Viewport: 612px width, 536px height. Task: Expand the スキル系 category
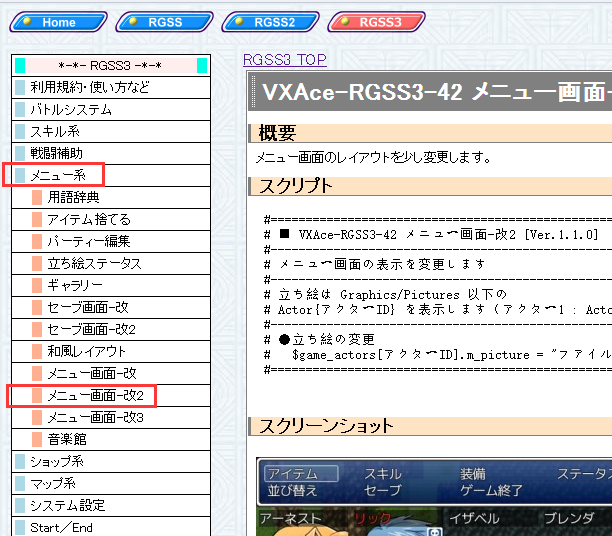tap(111, 131)
